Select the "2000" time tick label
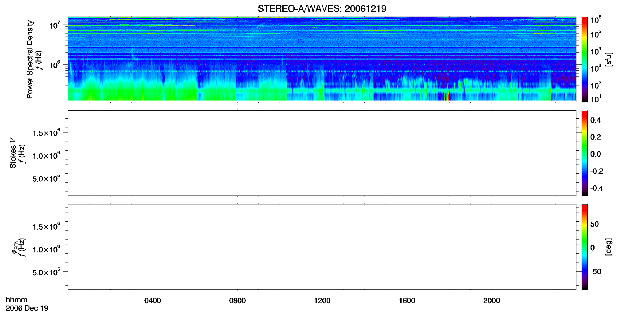 pyautogui.click(x=492, y=300)
